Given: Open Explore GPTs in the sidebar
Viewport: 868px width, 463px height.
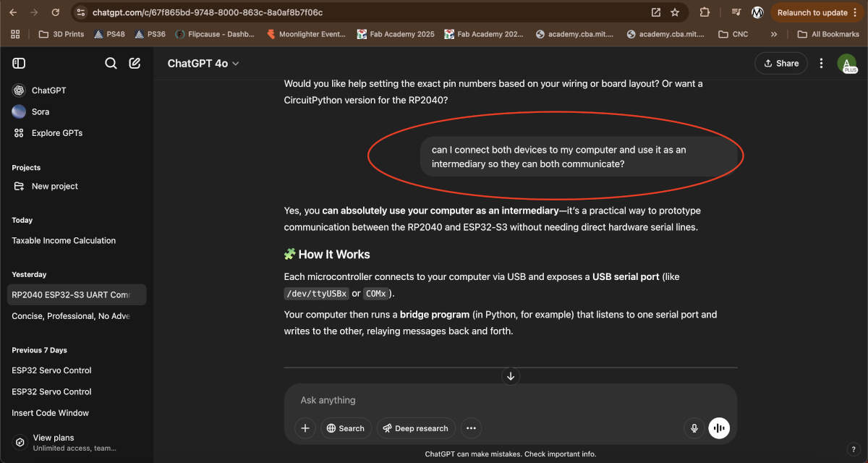Looking at the screenshot, I should click(77, 133).
